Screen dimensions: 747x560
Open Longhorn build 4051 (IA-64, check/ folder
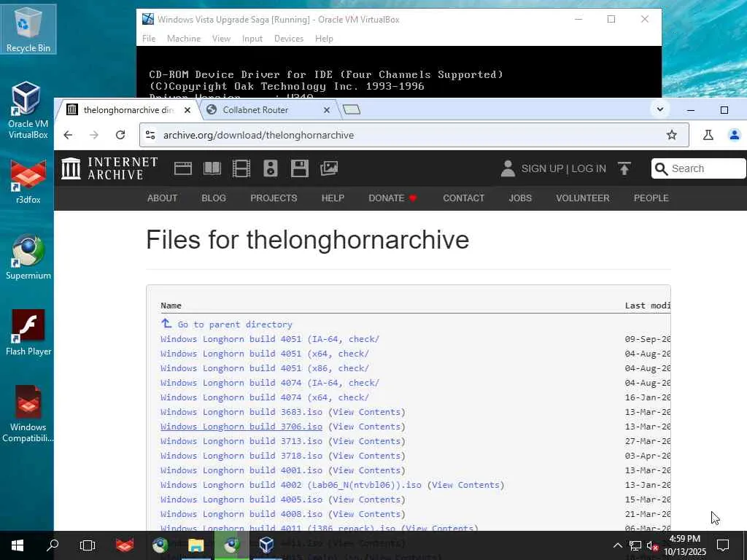tap(270, 339)
